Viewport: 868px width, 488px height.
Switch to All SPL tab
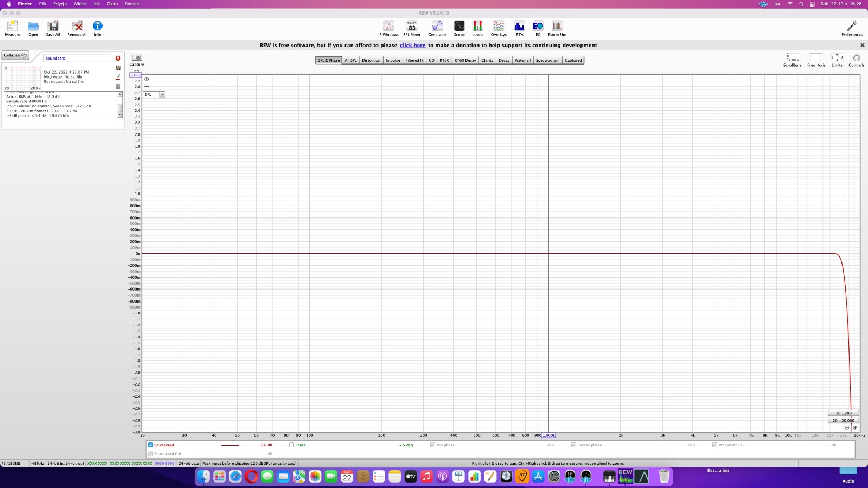[x=350, y=60]
